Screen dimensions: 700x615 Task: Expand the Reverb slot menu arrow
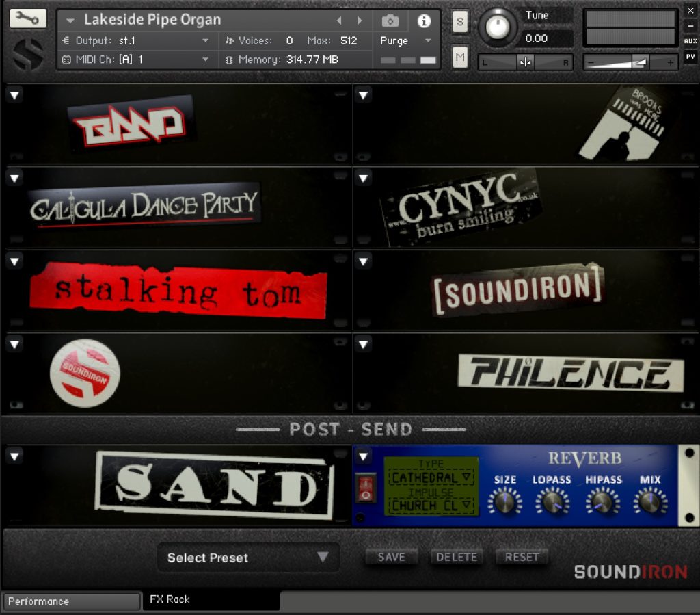coord(364,457)
